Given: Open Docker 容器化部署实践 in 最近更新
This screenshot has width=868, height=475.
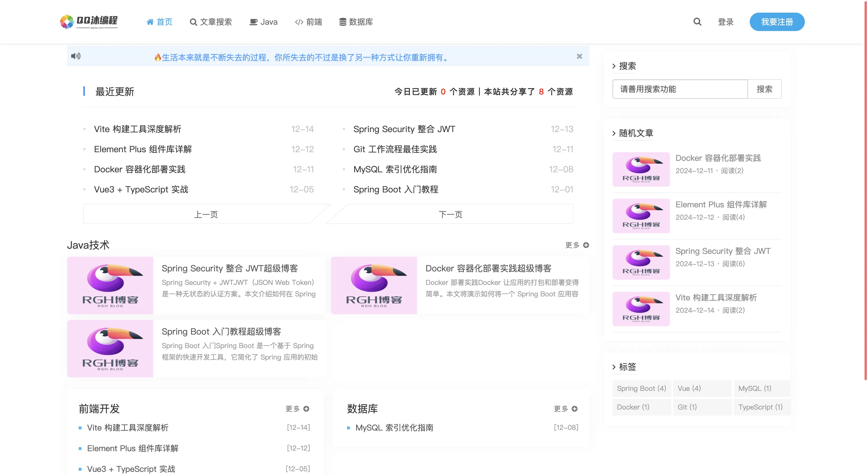Looking at the screenshot, I should point(139,169).
